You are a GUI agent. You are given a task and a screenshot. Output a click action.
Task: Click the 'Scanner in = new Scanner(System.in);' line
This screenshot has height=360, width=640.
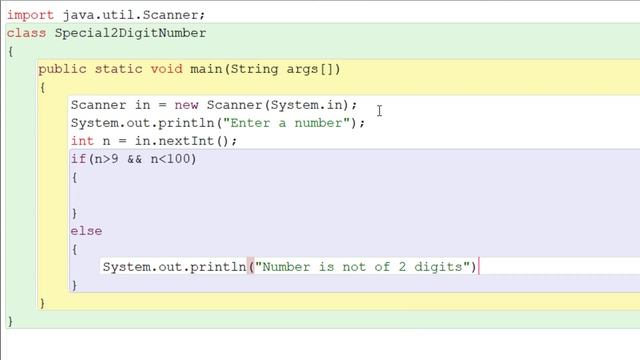213,105
